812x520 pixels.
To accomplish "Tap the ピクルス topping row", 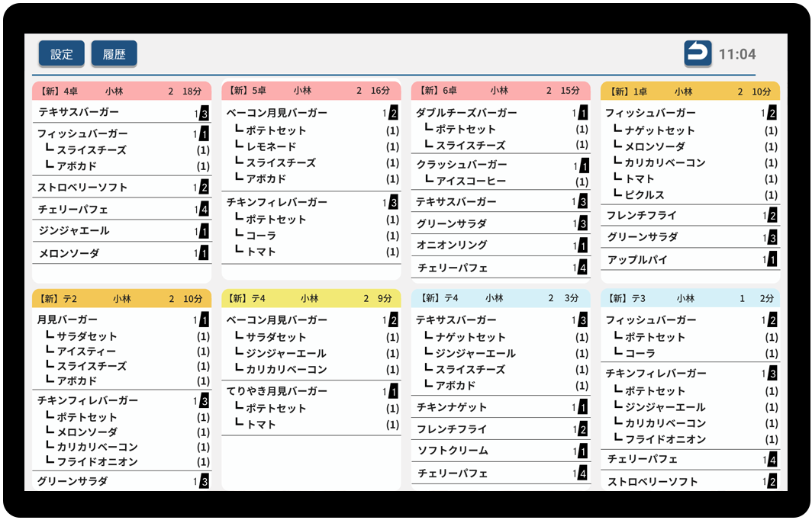I will click(x=691, y=195).
